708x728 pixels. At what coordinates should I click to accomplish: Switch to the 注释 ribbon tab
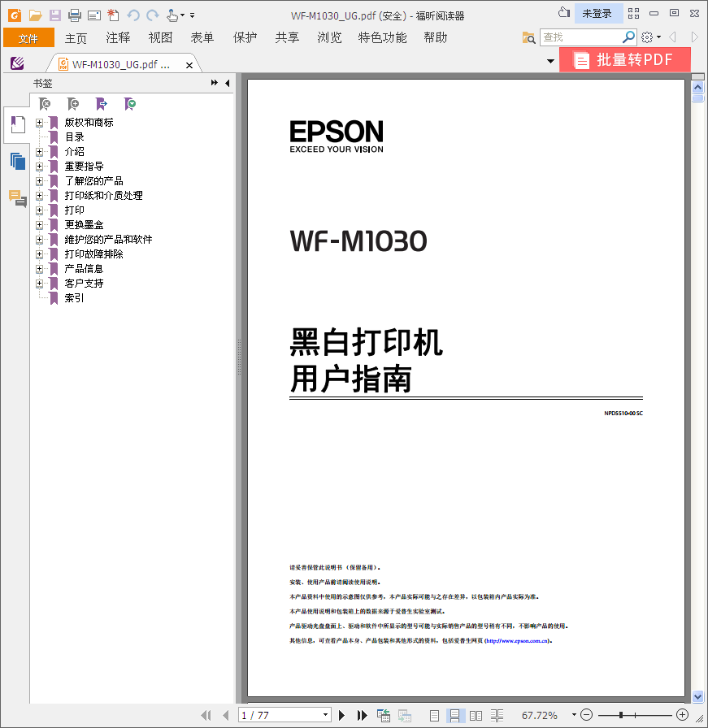tap(118, 37)
